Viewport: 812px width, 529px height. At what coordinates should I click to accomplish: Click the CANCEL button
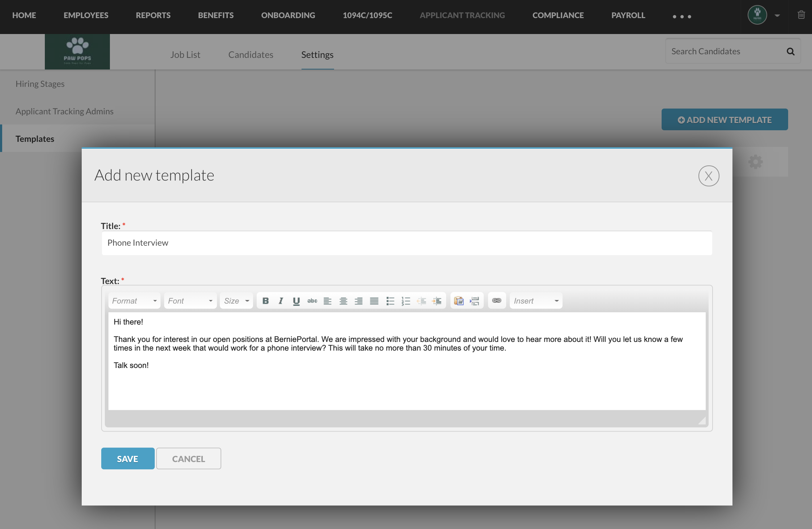point(188,458)
